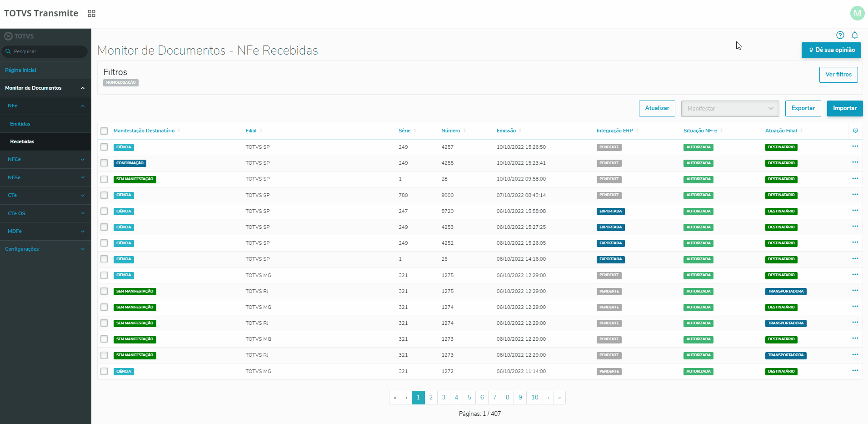Click "Páginas: 1 / 407" text
Screen dimensions: 868x424
[x=480, y=414]
